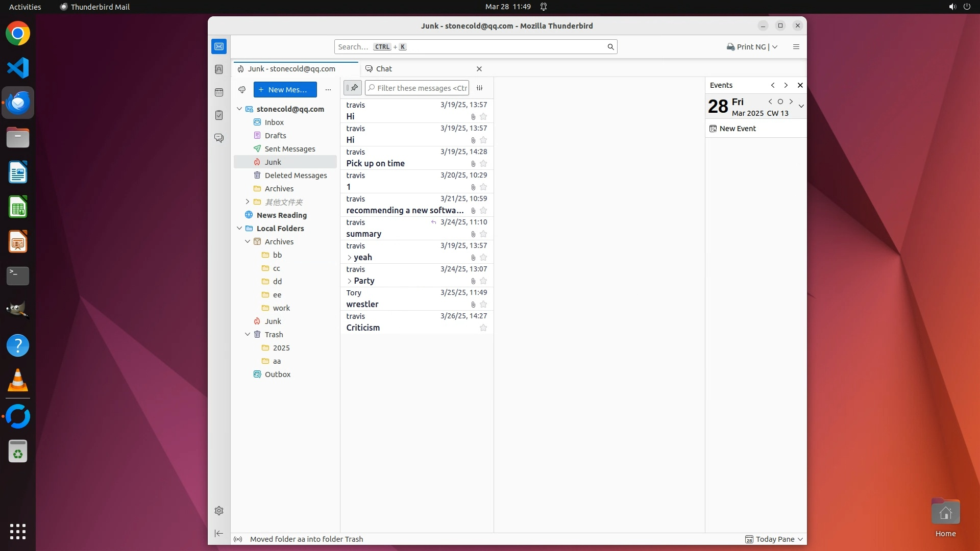
Task: Select the Deleted Messages folder
Action: [296, 176]
